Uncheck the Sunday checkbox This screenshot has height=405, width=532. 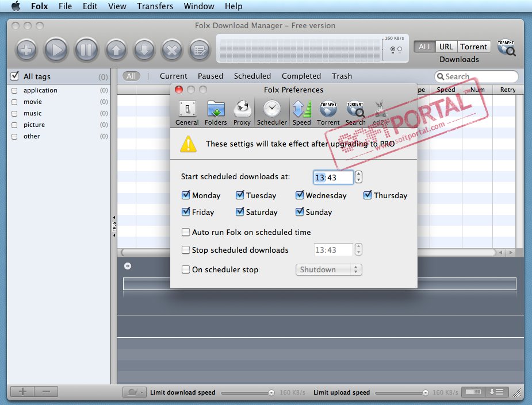299,212
